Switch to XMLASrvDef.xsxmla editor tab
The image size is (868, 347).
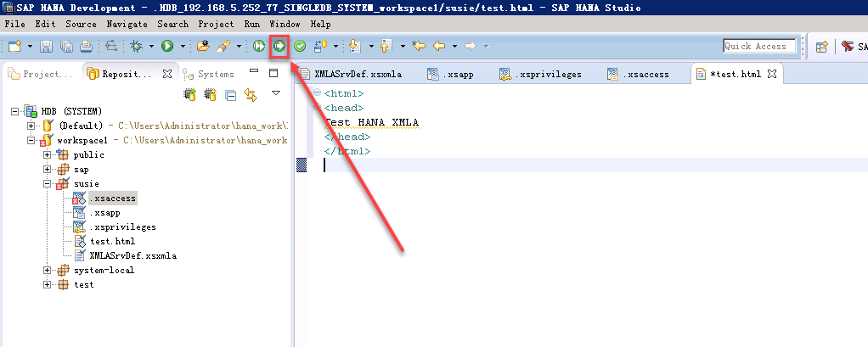click(352, 74)
